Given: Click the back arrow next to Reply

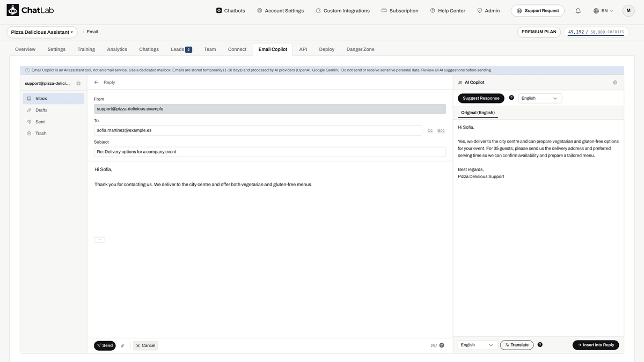Looking at the screenshot, I should click(97, 83).
